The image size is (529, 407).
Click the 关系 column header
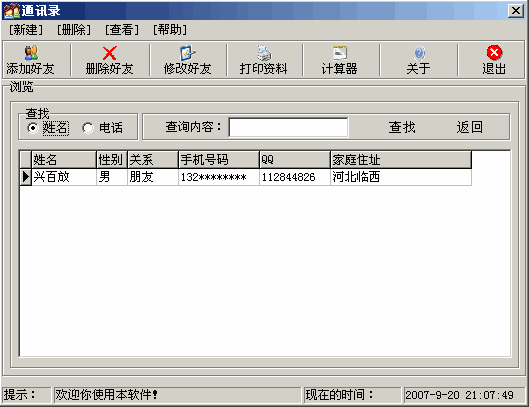click(153, 159)
